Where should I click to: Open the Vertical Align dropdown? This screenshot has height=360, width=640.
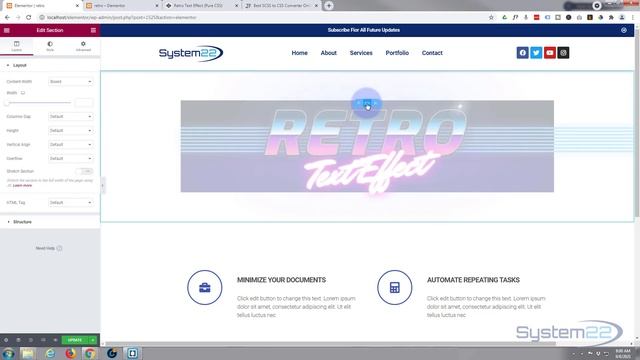click(71, 144)
